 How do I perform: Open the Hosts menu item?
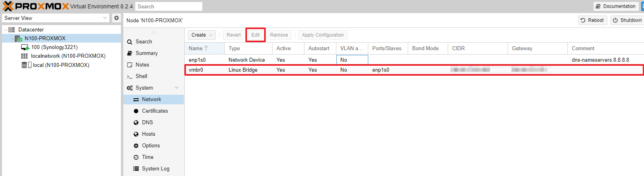(148, 134)
